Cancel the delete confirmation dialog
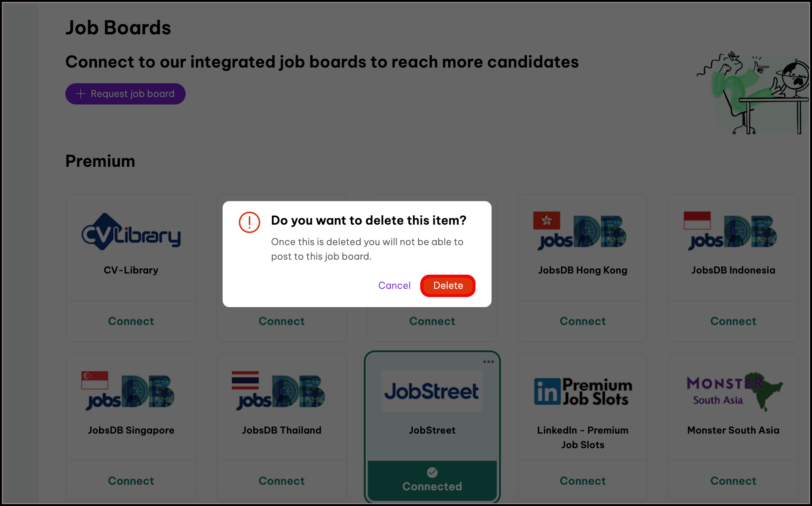 tap(394, 286)
